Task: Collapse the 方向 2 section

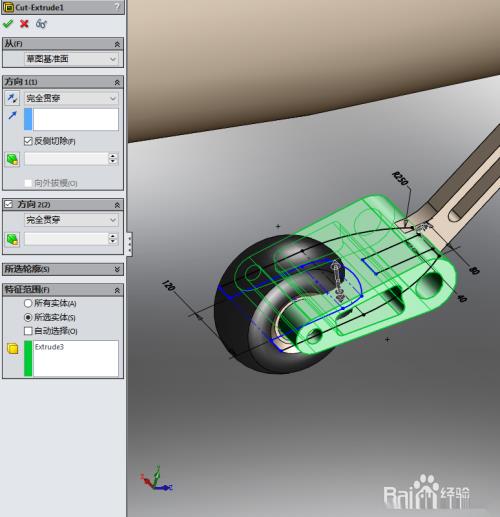Action: pyautogui.click(x=117, y=205)
